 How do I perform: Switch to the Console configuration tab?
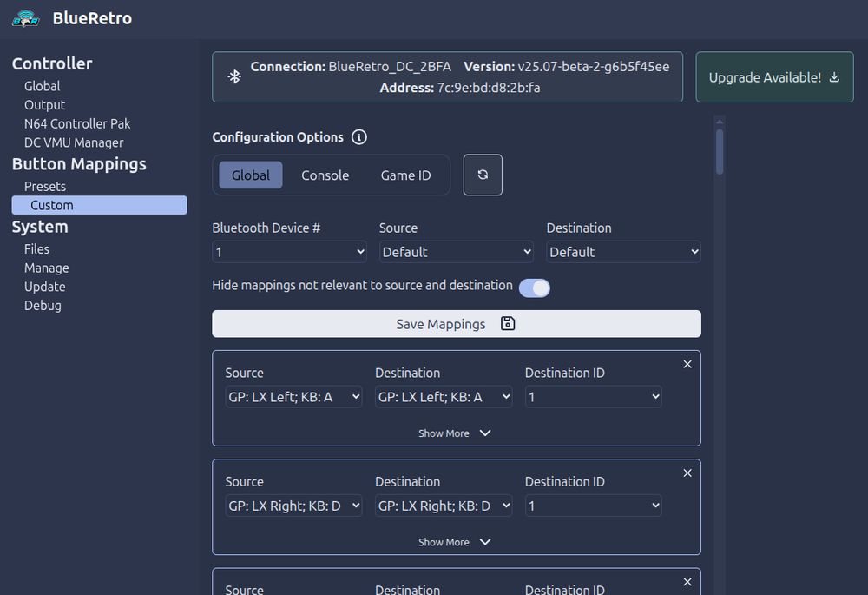[x=325, y=175]
